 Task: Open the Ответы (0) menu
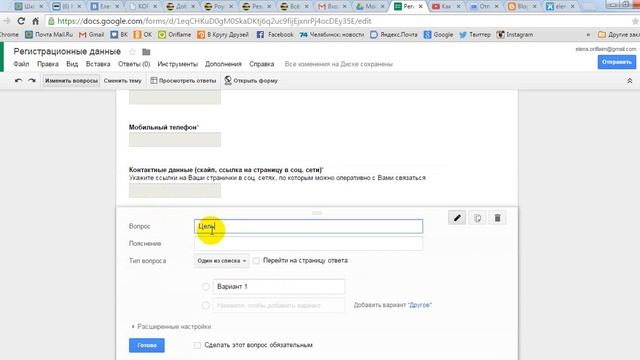coord(134,64)
